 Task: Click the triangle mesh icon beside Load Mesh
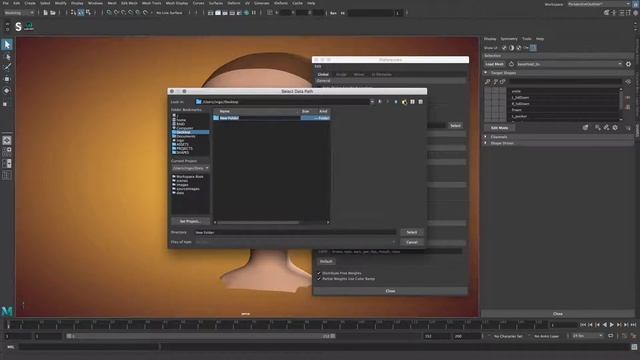pos(511,64)
